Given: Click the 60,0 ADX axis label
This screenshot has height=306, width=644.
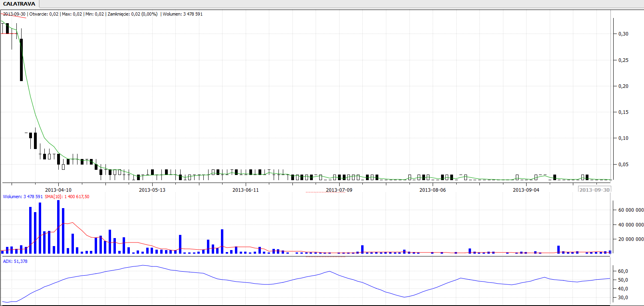Looking at the screenshot, I should tap(623, 271).
